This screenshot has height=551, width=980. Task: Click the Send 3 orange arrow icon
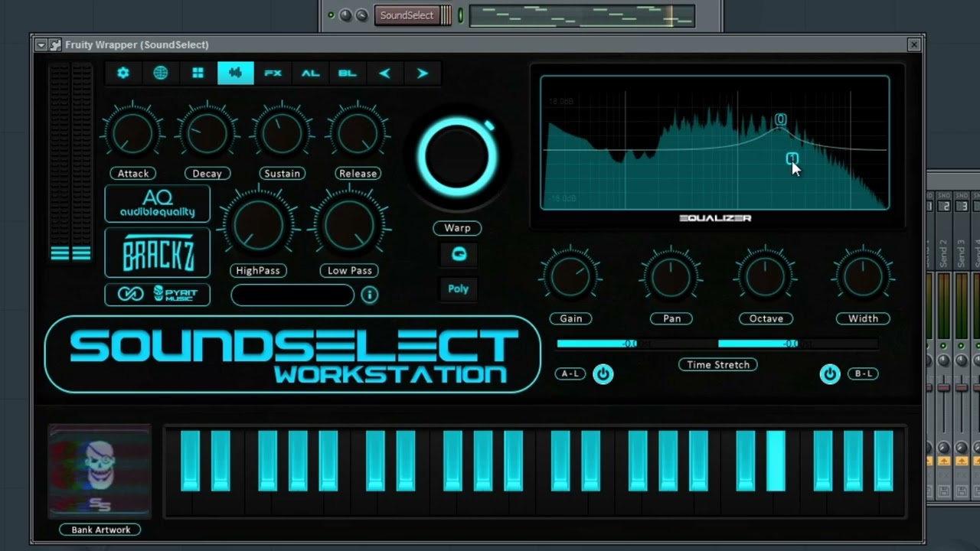[962, 461]
